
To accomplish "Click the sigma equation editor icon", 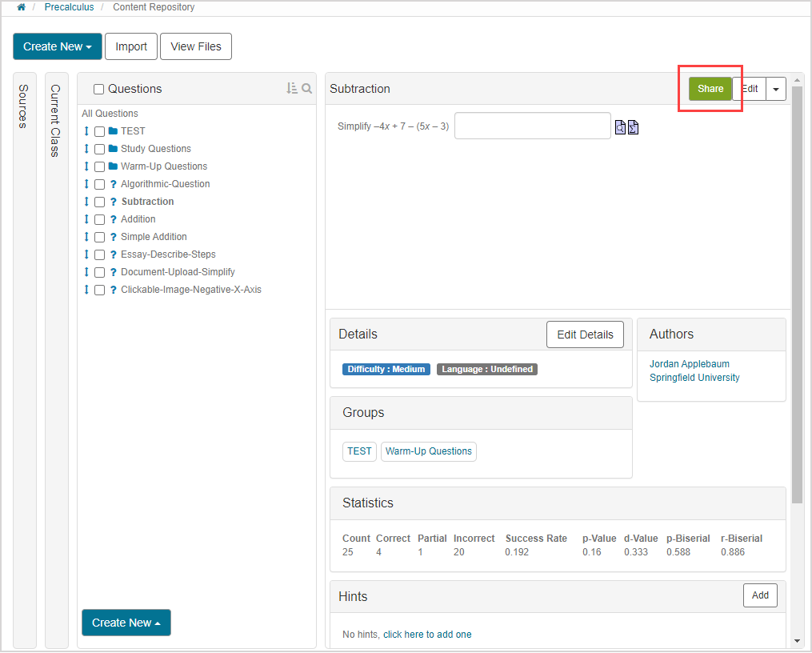I will point(633,127).
